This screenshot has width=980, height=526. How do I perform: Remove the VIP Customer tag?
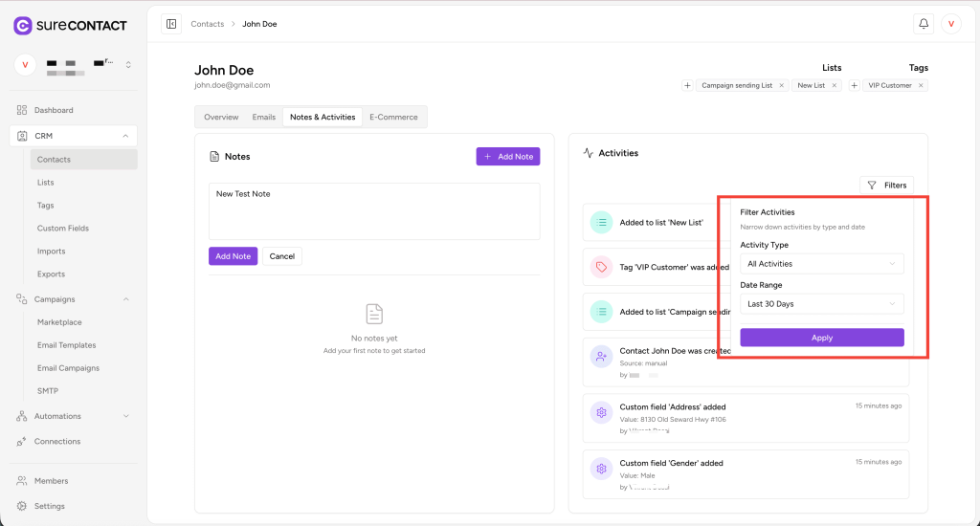(x=921, y=85)
